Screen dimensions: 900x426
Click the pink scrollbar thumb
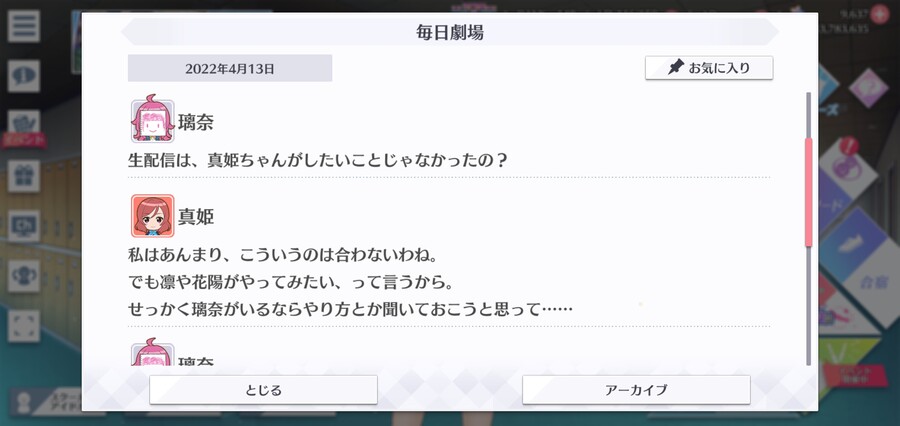pyautogui.click(x=809, y=192)
